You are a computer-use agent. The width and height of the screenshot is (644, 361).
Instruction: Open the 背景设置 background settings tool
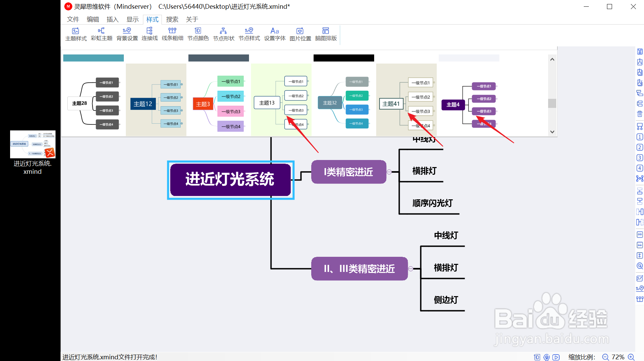click(x=127, y=34)
